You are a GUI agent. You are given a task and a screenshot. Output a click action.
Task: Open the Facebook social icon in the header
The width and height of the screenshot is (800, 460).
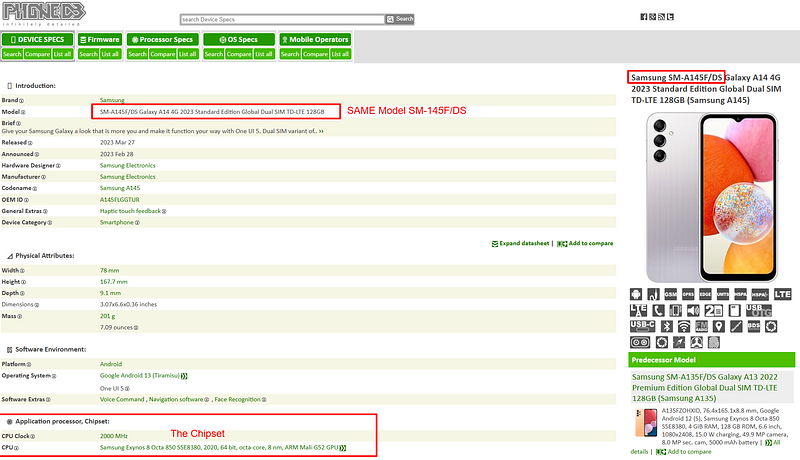(644, 17)
